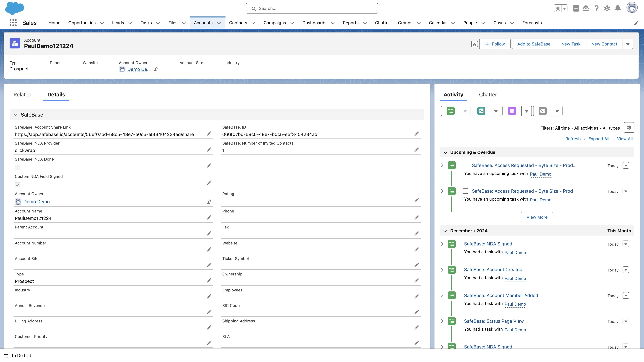Switch to the Chatter activity tab
The width and height of the screenshot is (644, 362).
click(x=488, y=95)
